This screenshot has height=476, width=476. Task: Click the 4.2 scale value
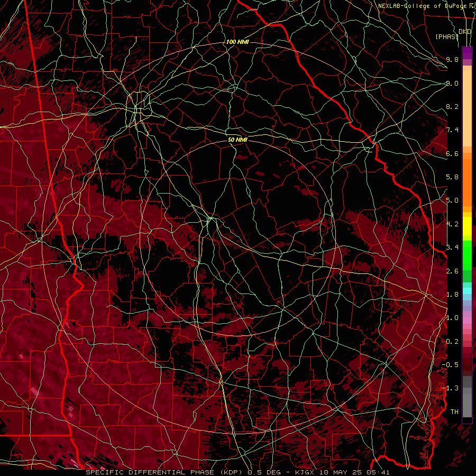452,224
